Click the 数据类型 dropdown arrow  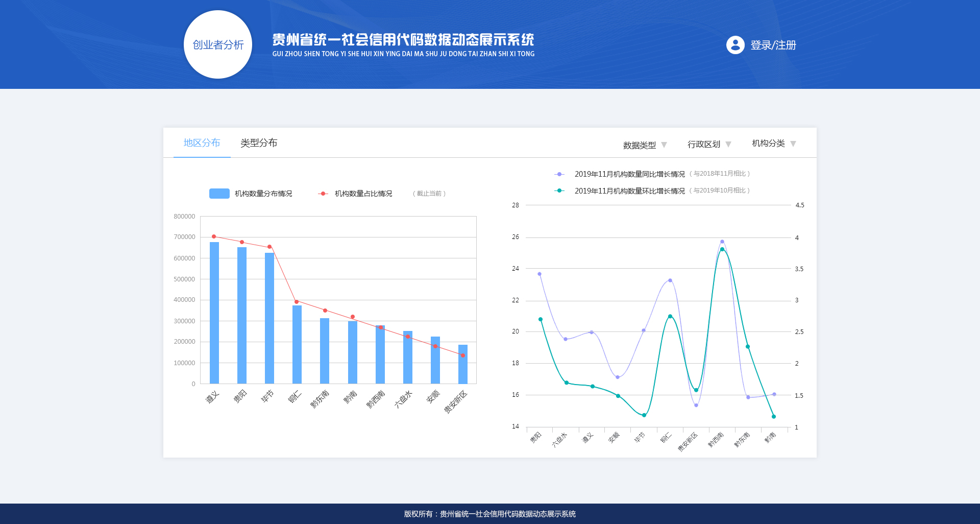click(664, 145)
